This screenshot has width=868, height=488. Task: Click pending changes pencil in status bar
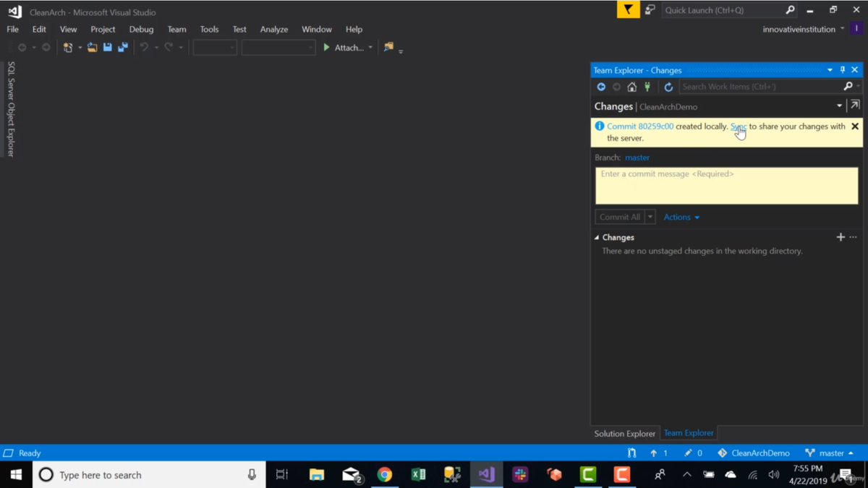[694, 453]
